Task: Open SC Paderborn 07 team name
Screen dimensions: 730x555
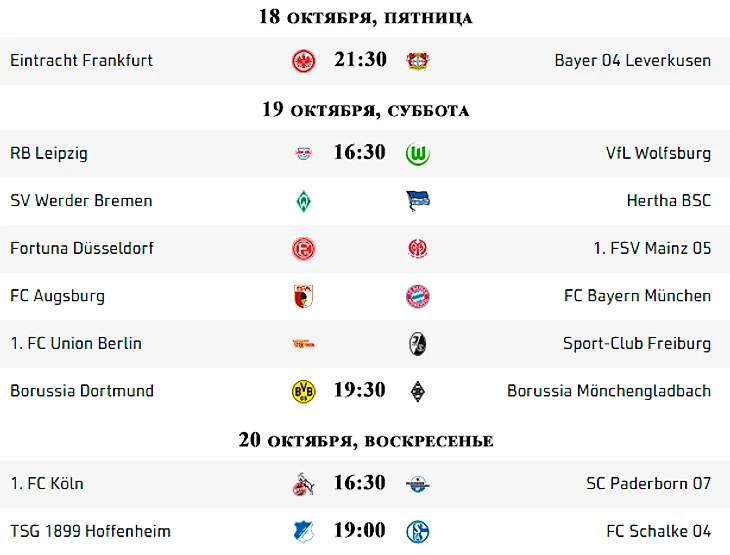Action: [x=649, y=484]
